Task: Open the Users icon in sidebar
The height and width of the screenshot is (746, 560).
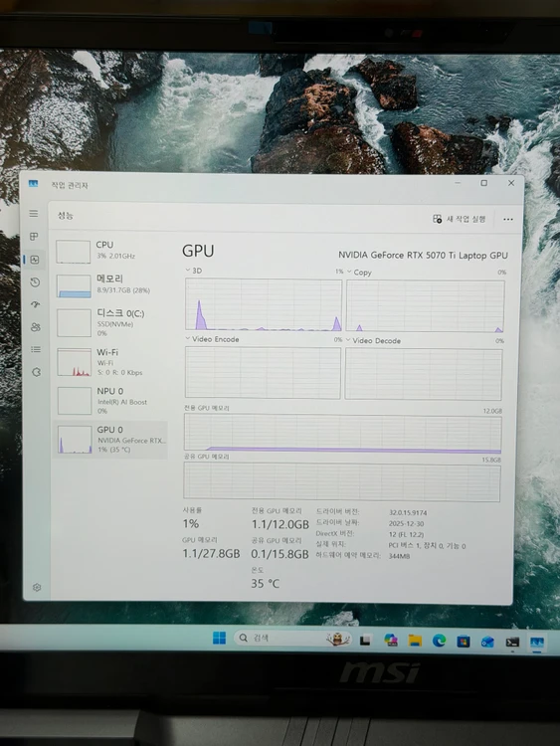Action: [36, 327]
